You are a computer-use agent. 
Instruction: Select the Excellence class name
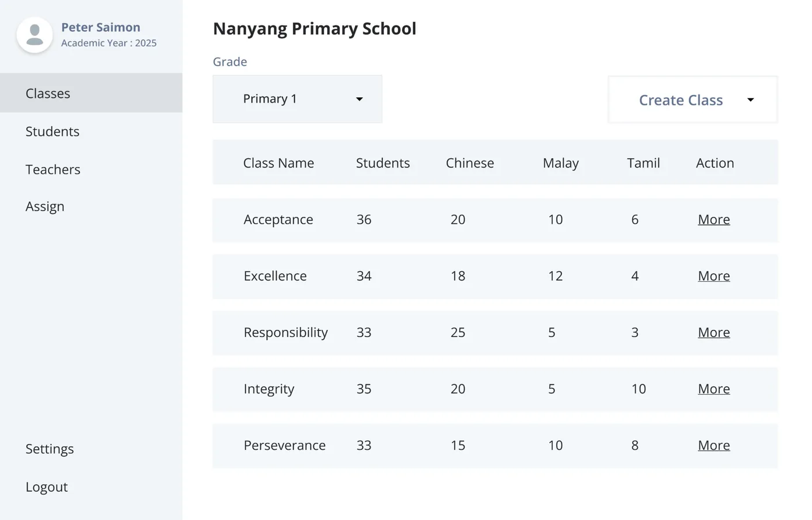(x=275, y=276)
